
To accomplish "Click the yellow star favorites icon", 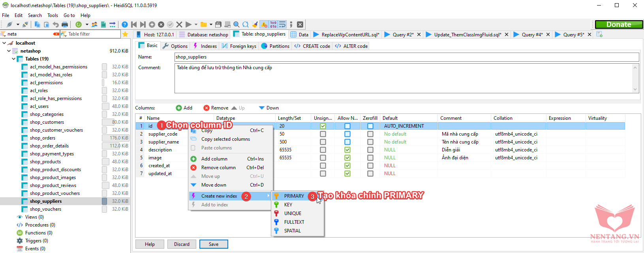I will point(125,34).
